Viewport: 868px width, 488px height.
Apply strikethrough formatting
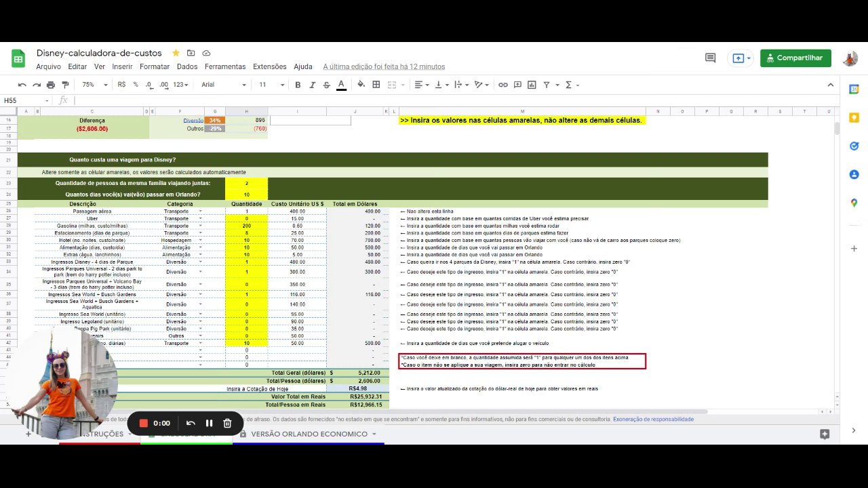(326, 85)
